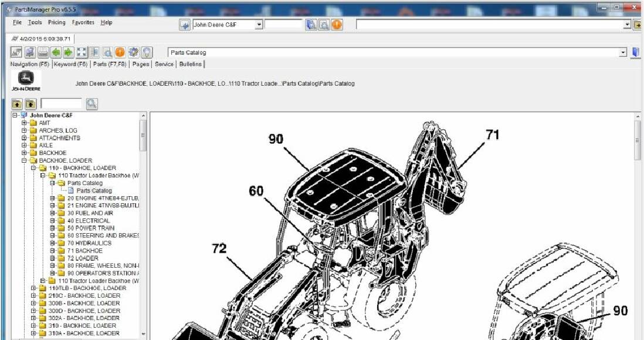Select the 310A - BACKHOE, LOADER tree item
Viewport: 644px width, 340px height.
point(84,333)
